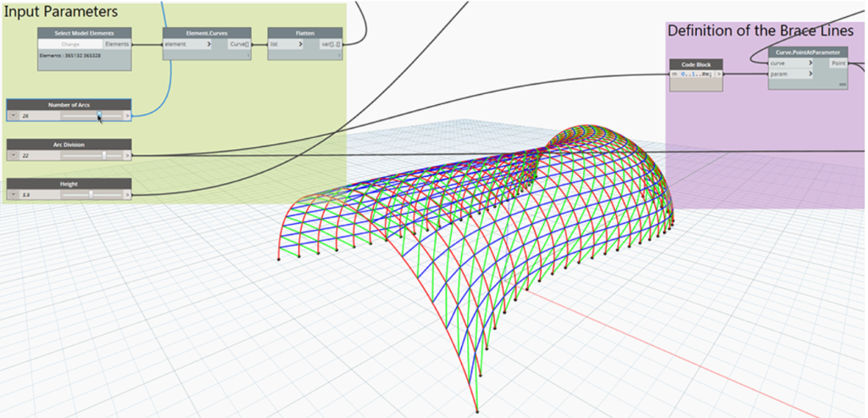This screenshot has width=868, height=418.
Task: Expand Height slider settings chevron
Action: pos(14,195)
